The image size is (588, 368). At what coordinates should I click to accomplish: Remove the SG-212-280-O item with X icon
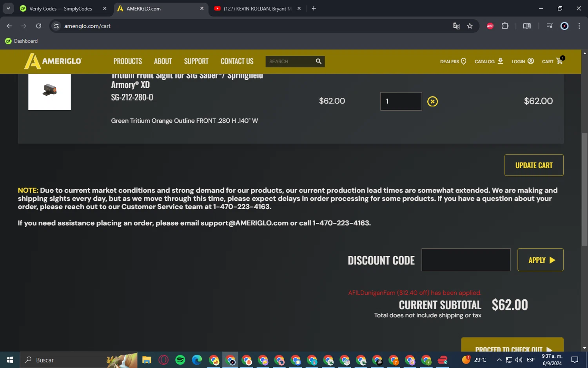(432, 101)
